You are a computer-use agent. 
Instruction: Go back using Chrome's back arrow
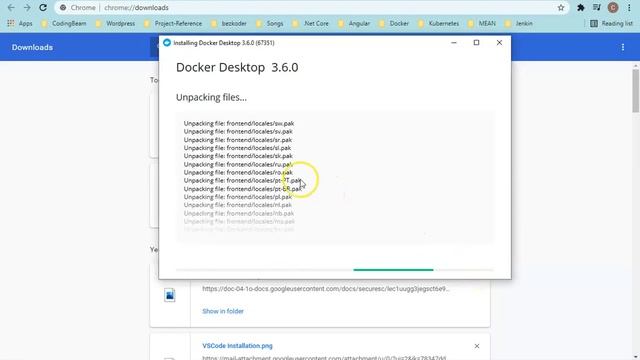pos(11,8)
